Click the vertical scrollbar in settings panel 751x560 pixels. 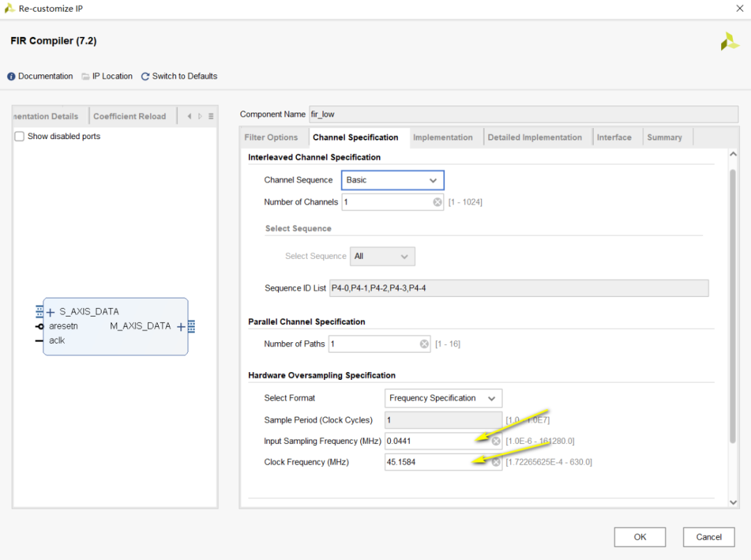pyautogui.click(x=732, y=306)
